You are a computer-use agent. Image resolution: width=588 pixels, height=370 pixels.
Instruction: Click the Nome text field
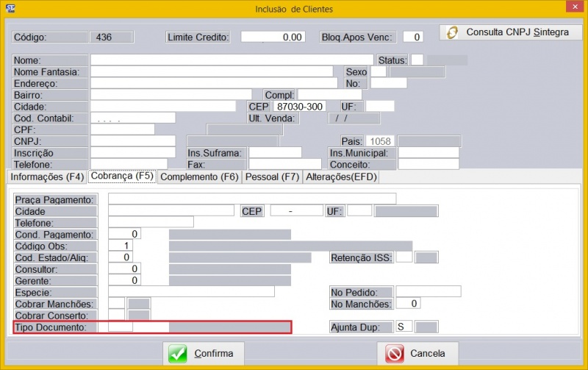point(233,60)
